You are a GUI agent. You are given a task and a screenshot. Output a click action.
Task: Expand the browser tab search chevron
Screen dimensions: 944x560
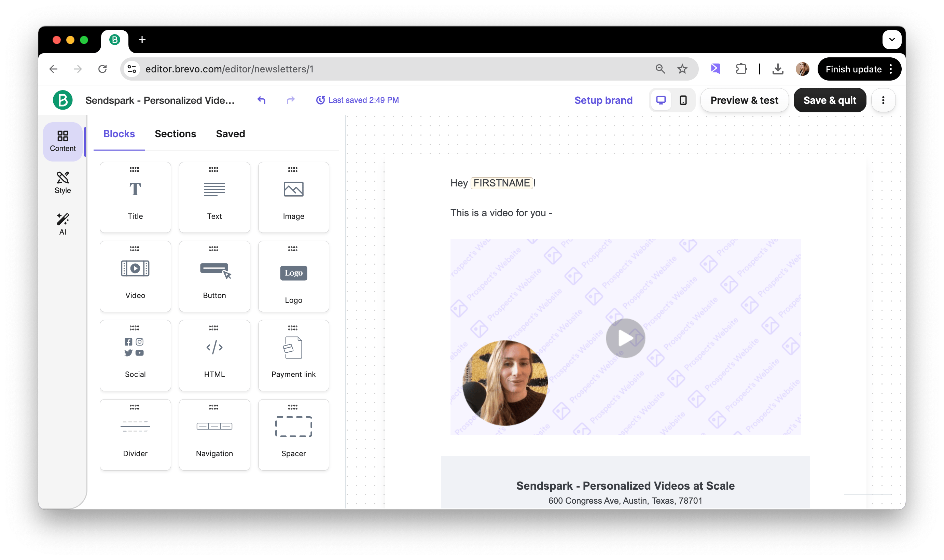coord(891,40)
